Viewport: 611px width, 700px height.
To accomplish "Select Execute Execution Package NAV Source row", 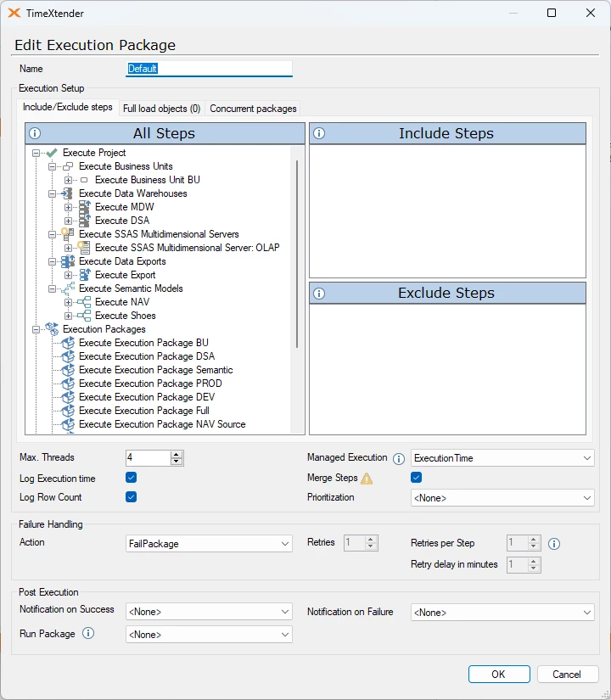I will (x=162, y=424).
